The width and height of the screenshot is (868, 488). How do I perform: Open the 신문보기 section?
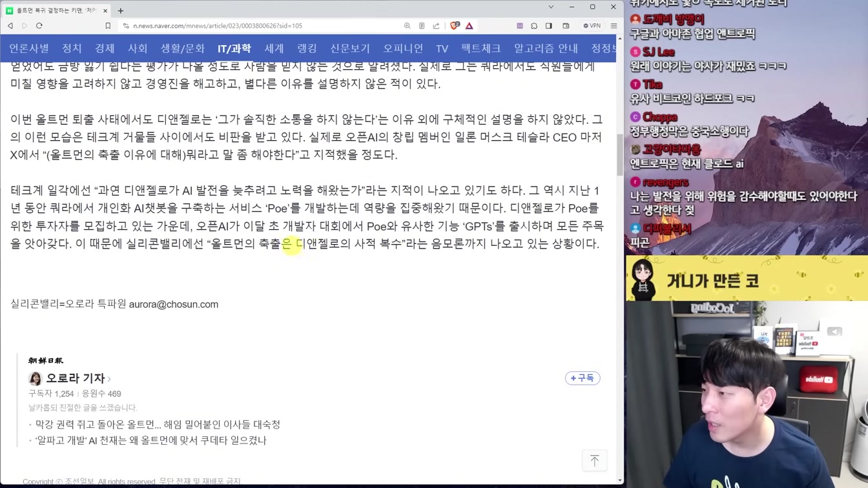[x=350, y=48]
